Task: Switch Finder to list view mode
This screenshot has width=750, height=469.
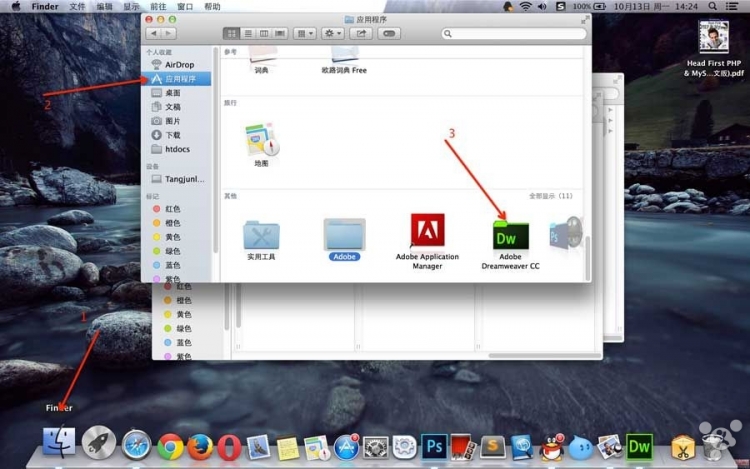Action: pyautogui.click(x=248, y=34)
